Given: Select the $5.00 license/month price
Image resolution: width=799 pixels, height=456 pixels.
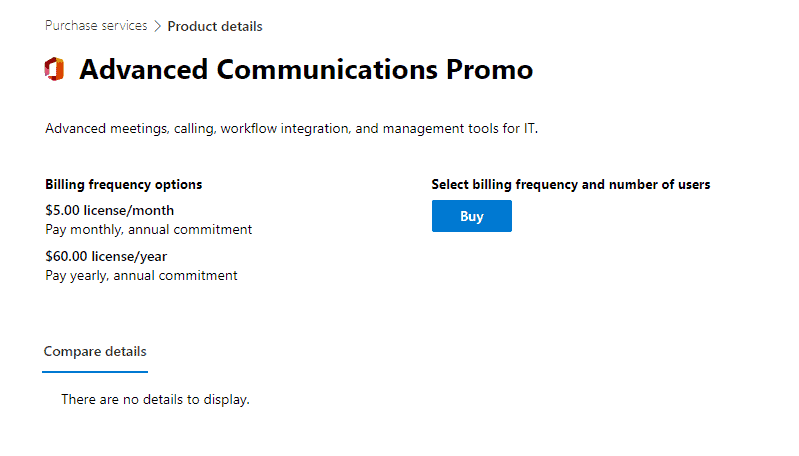Looking at the screenshot, I should click(110, 211).
